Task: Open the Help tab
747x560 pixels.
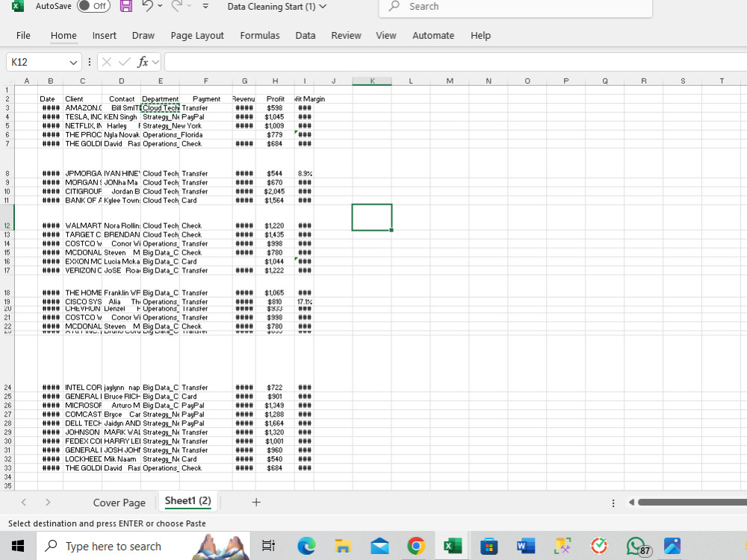Action: (480, 36)
